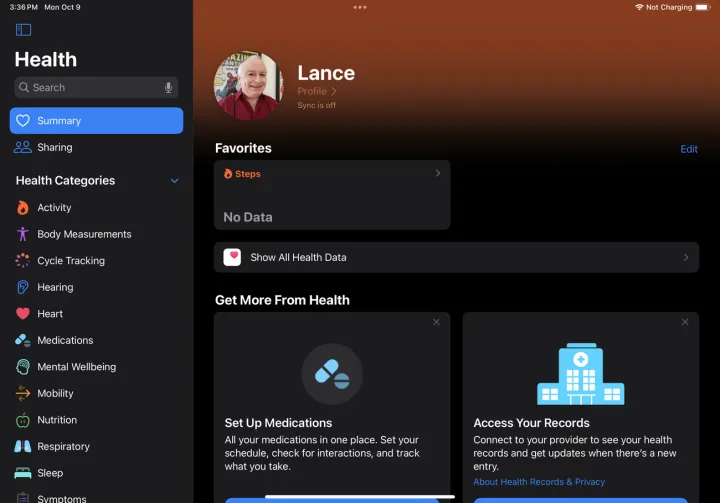Screen dimensions: 720x503
Task: Toggle the sidebar visibility icon
Action: point(24,30)
